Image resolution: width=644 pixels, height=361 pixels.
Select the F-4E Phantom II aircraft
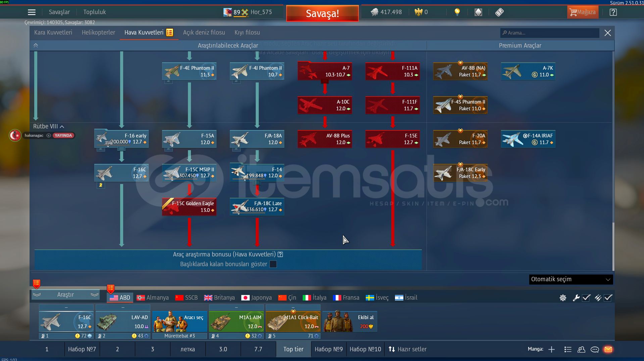point(189,71)
